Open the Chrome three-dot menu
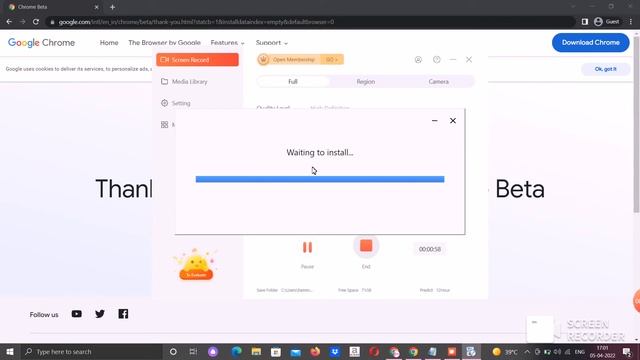640x360 pixels. click(631, 22)
